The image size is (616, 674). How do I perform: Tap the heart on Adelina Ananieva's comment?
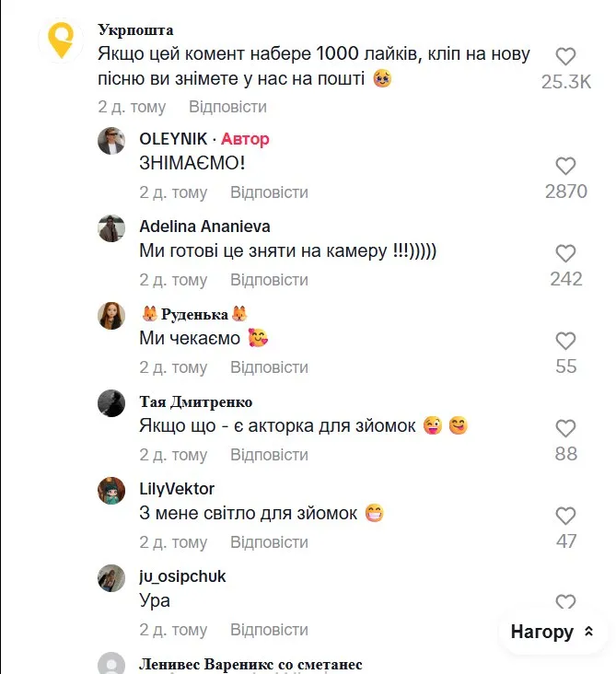pyautogui.click(x=565, y=253)
